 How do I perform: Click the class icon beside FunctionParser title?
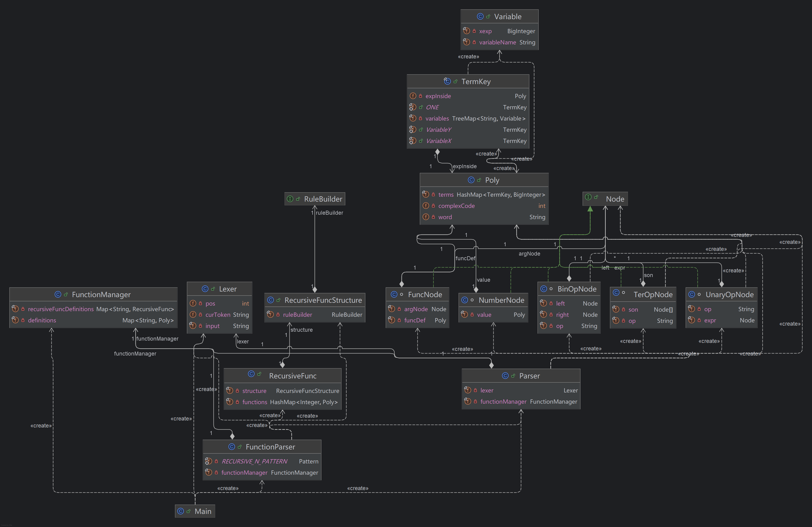tap(232, 446)
